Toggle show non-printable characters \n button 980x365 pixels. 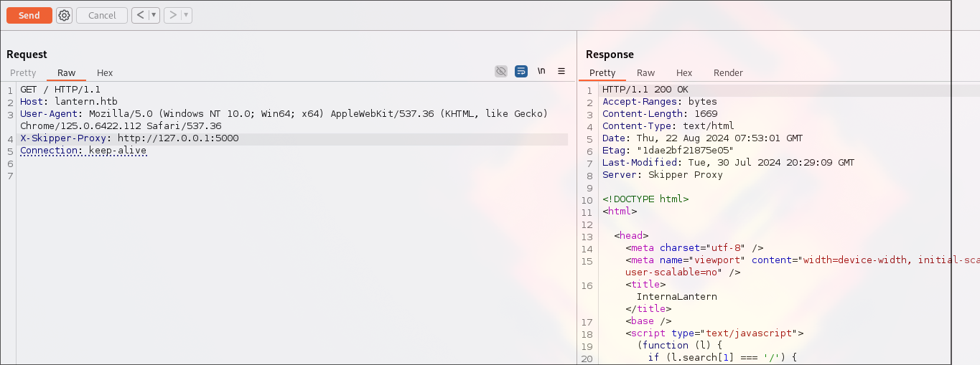click(x=541, y=71)
